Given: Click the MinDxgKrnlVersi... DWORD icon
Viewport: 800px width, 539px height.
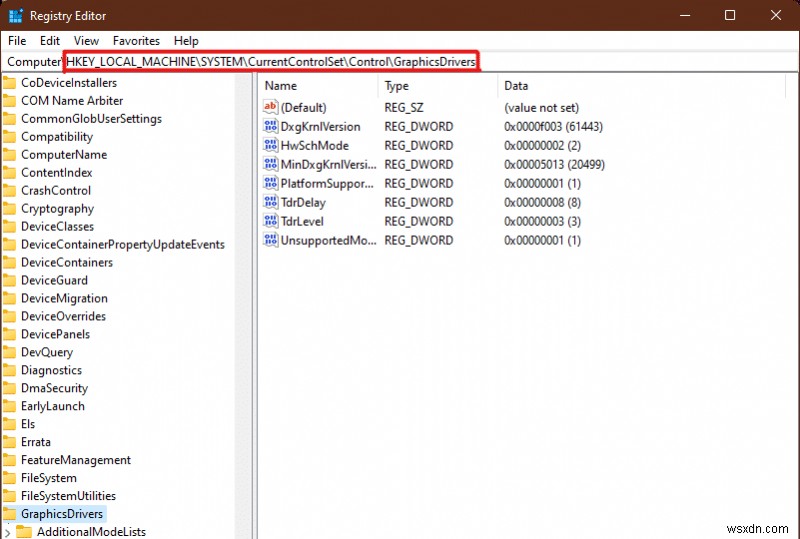Looking at the screenshot, I should [x=270, y=164].
